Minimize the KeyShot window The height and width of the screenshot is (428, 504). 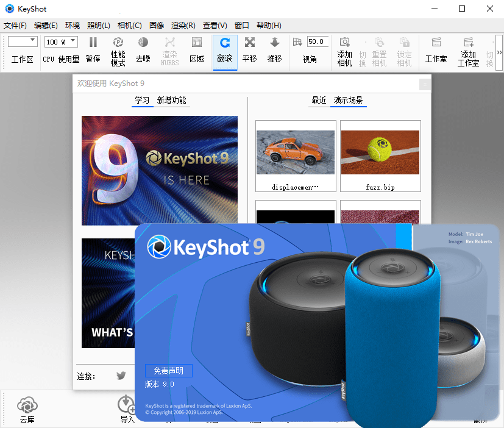click(x=435, y=9)
